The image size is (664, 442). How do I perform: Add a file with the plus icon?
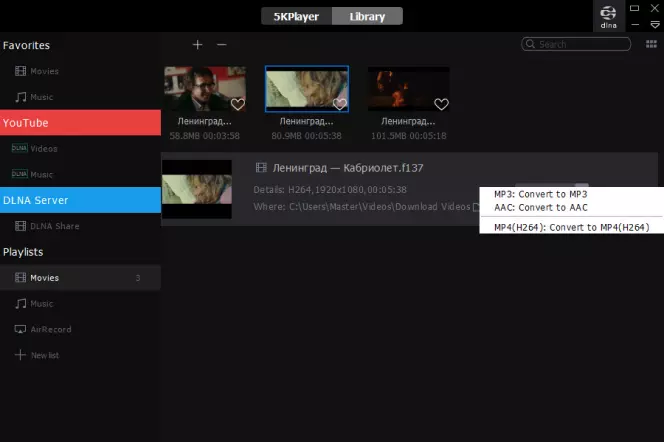tap(197, 44)
